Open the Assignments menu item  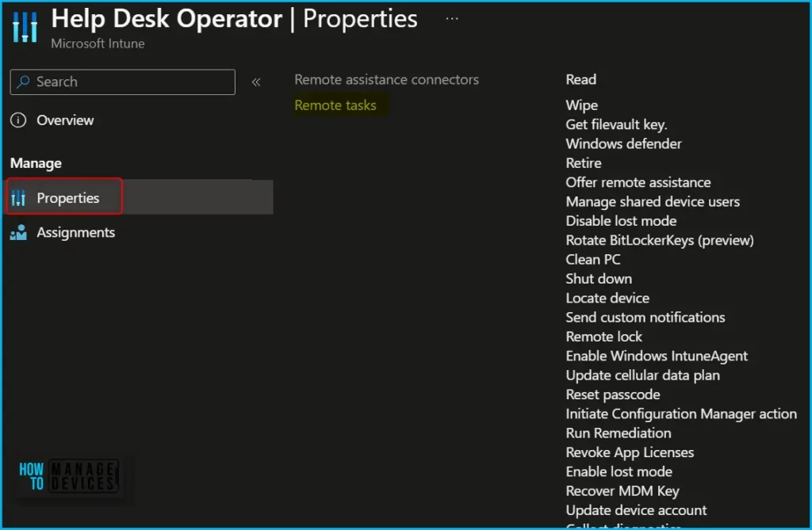tap(75, 232)
